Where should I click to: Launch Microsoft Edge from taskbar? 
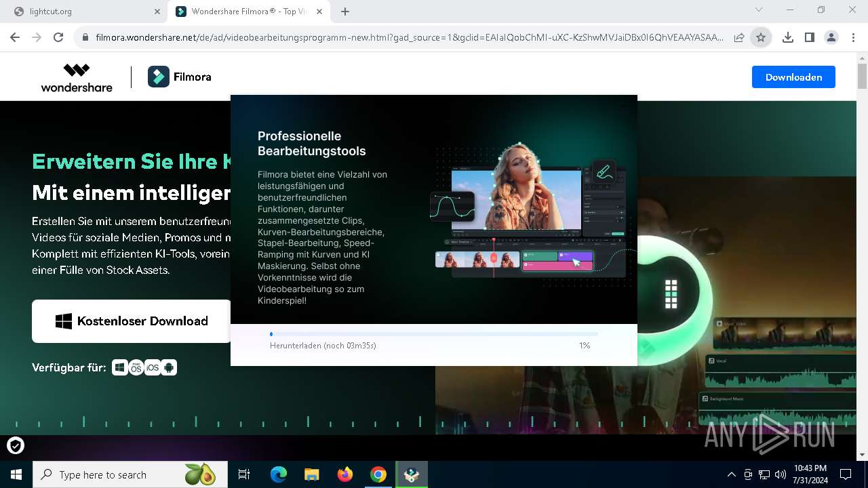(x=279, y=474)
